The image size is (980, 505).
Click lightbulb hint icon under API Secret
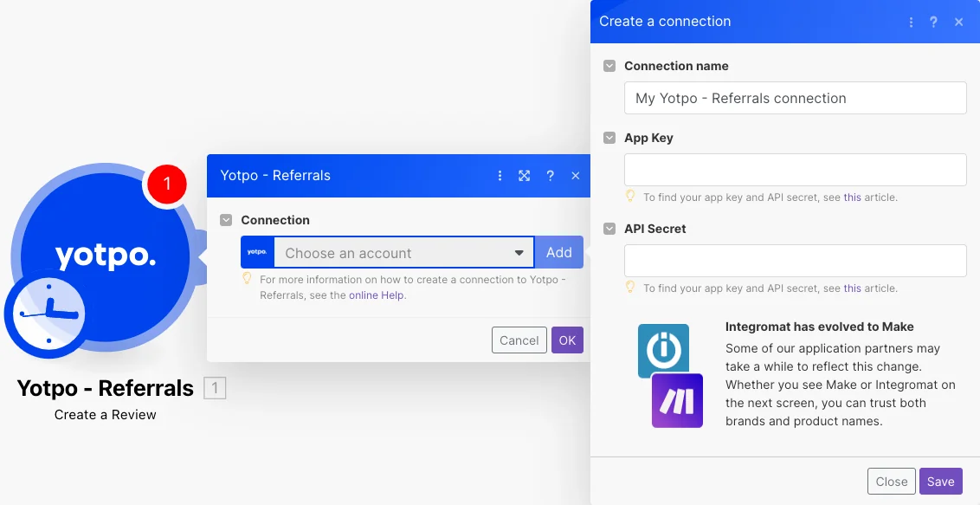point(630,287)
